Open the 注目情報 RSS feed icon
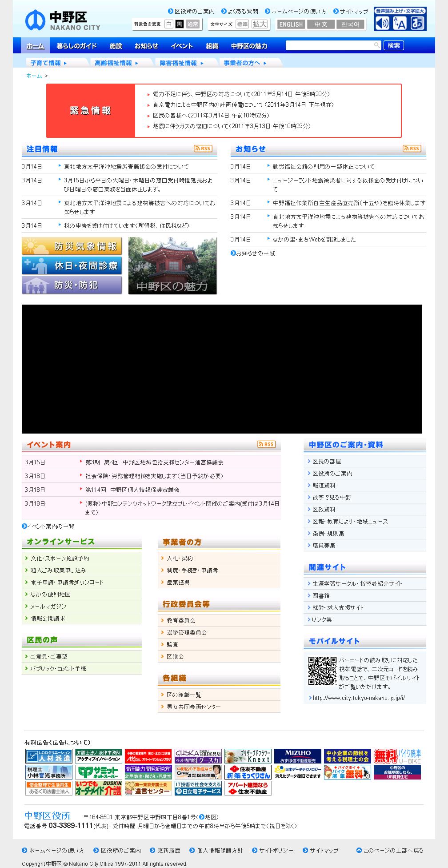The image size is (448, 868). point(203,149)
